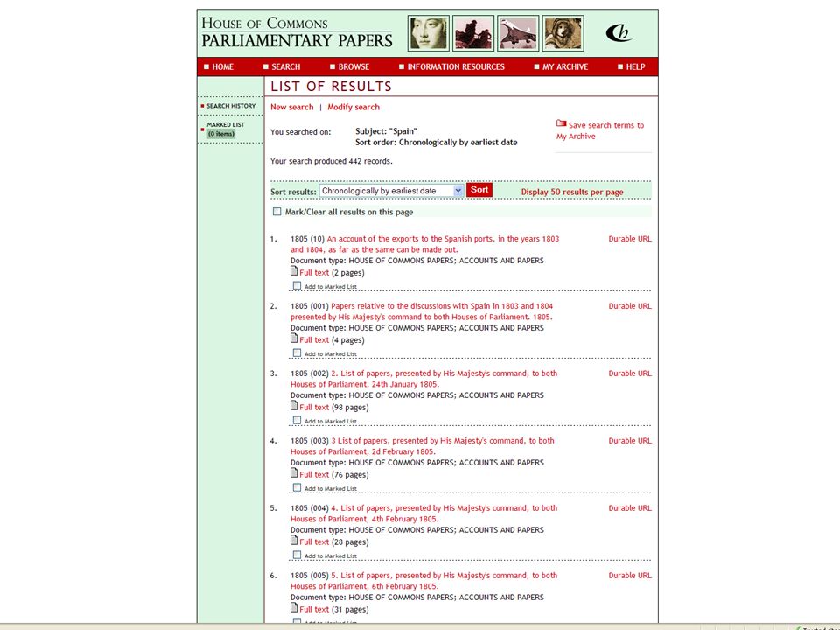Screen dimensions: 840x630
Task: Open BROWSE in the navigation bar
Action: [353, 67]
